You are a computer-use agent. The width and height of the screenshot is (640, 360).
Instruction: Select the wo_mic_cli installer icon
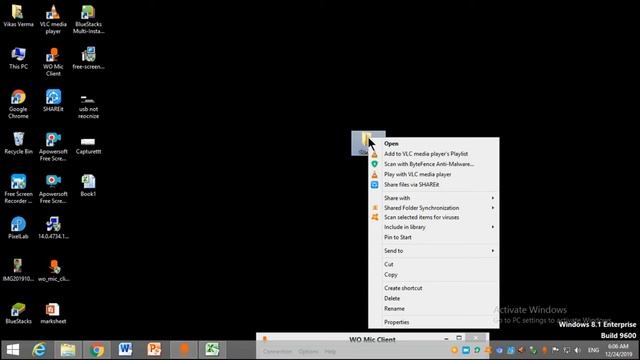(53, 271)
